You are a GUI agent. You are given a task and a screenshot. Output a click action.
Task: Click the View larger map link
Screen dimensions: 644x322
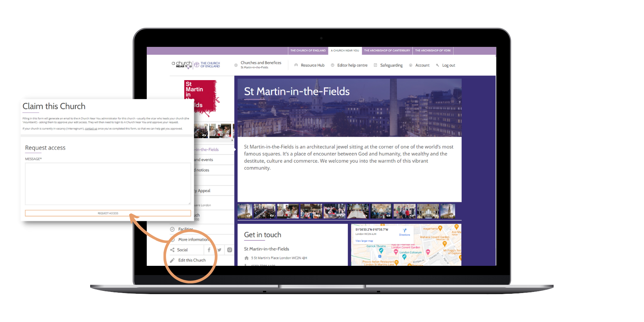pos(364,241)
